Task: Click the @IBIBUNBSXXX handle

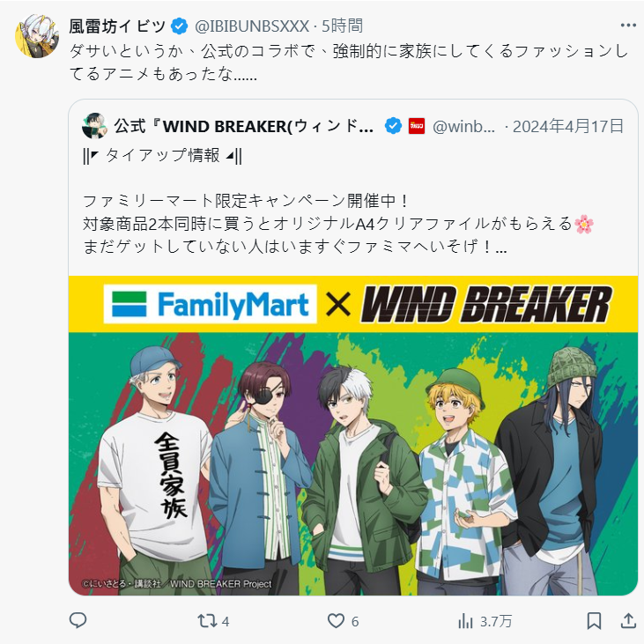Action: 251,26
